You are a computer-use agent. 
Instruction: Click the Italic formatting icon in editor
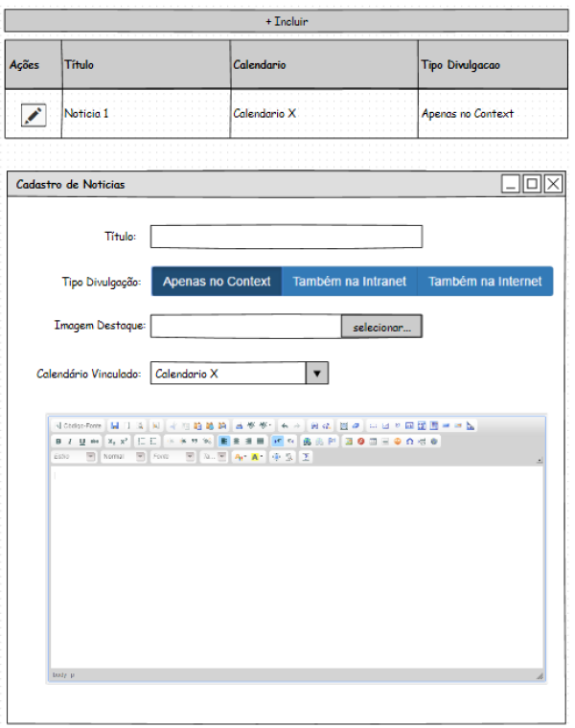69,442
